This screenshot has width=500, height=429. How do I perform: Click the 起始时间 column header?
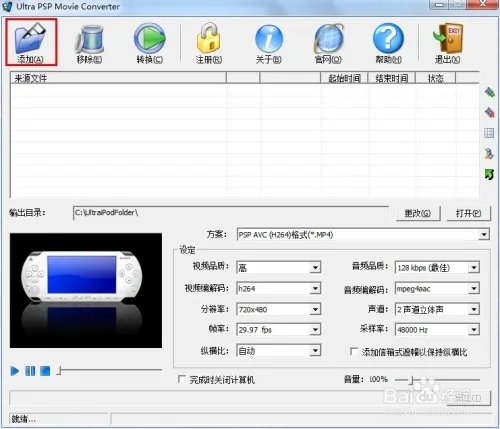(x=344, y=78)
